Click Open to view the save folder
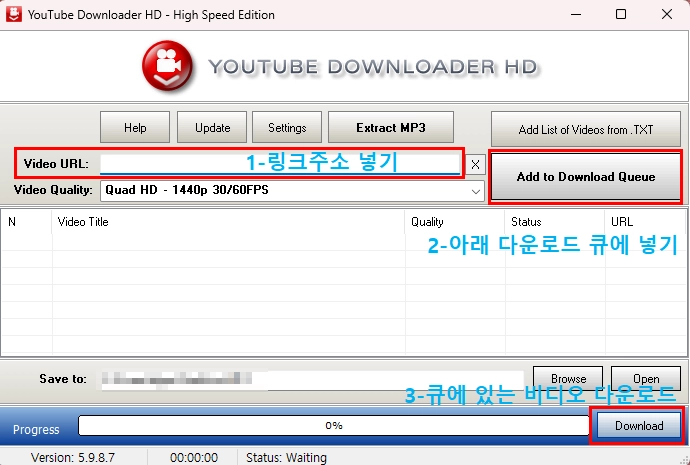 pyautogui.click(x=646, y=379)
